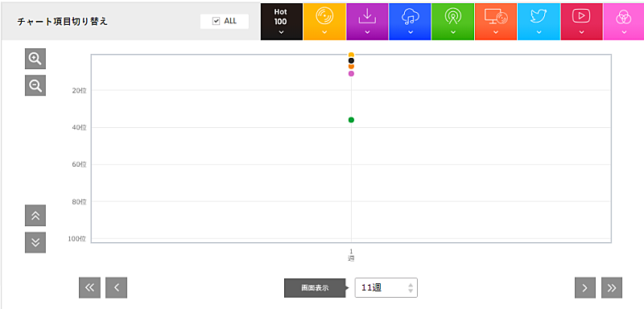Open the 11週 weeks display dropdown
Image resolution: width=644 pixels, height=309 pixels.
[386, 287]
